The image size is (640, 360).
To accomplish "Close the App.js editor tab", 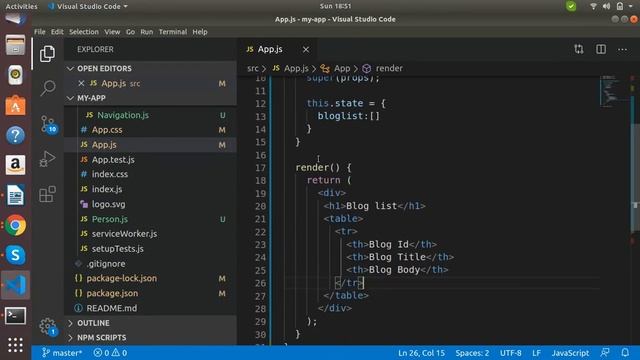I will point(306,49).
